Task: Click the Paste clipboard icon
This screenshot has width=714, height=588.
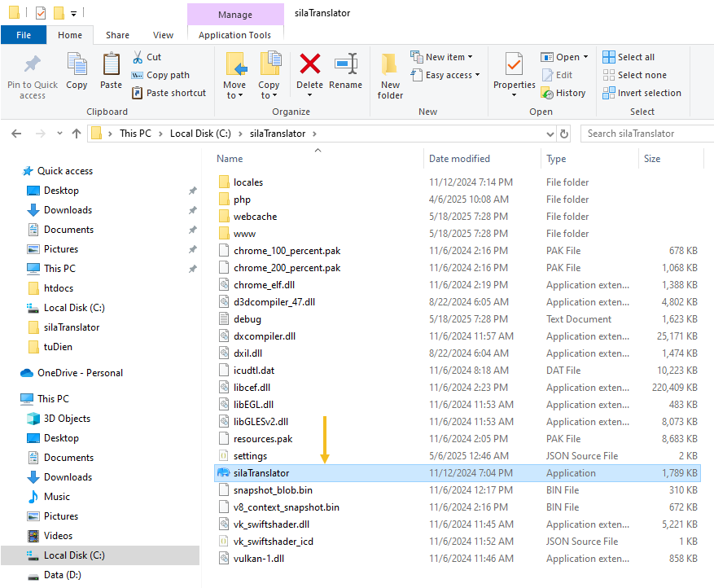Action: 112,64
